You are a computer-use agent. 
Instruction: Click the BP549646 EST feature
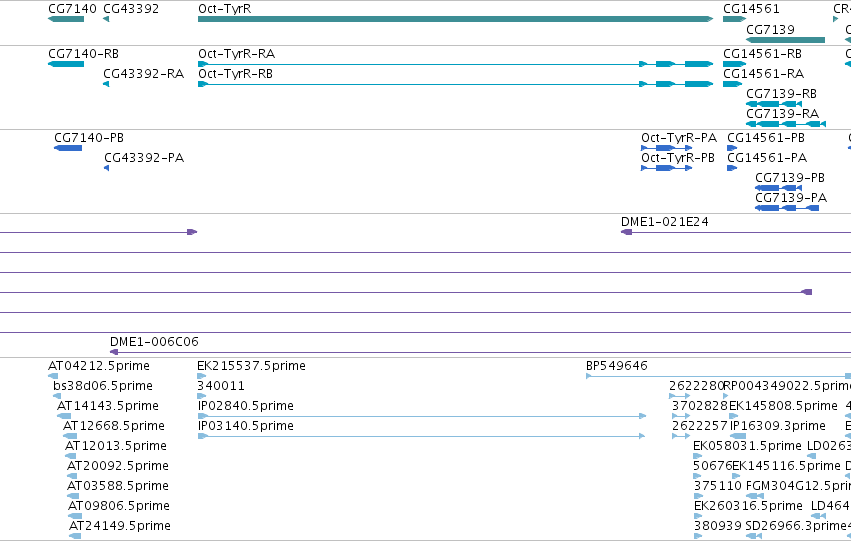coord(718,376)
